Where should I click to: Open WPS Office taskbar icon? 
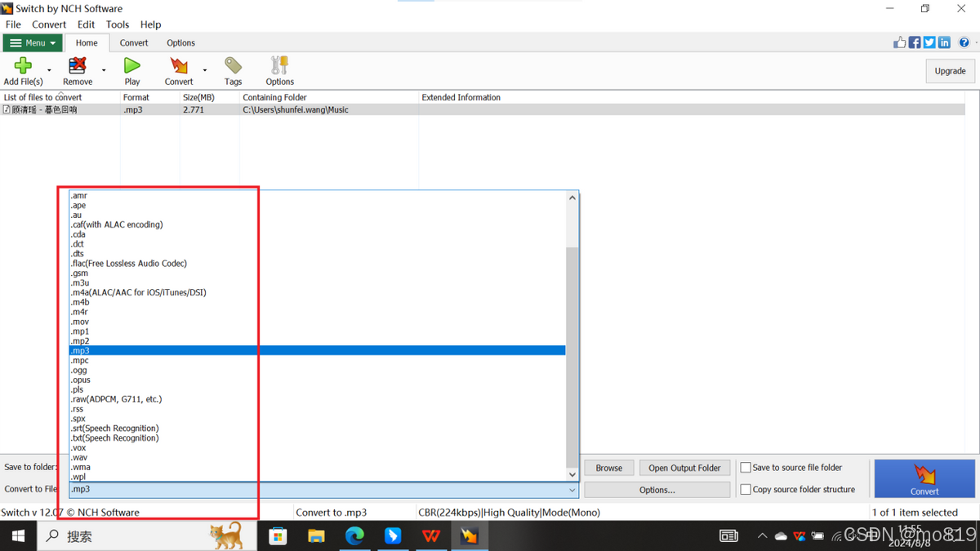click(x=430, y=536)
